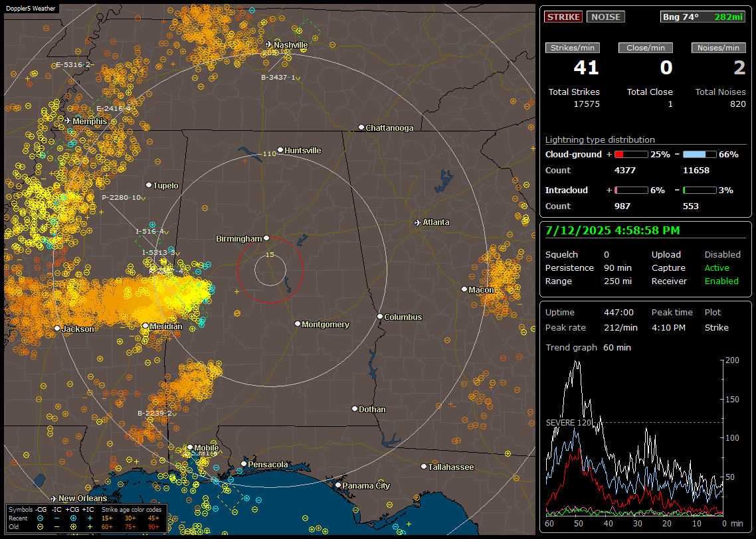Select the Huntsville city dot
The width and height of the screenshot is (756, 539).
click(x=280, y=150)
